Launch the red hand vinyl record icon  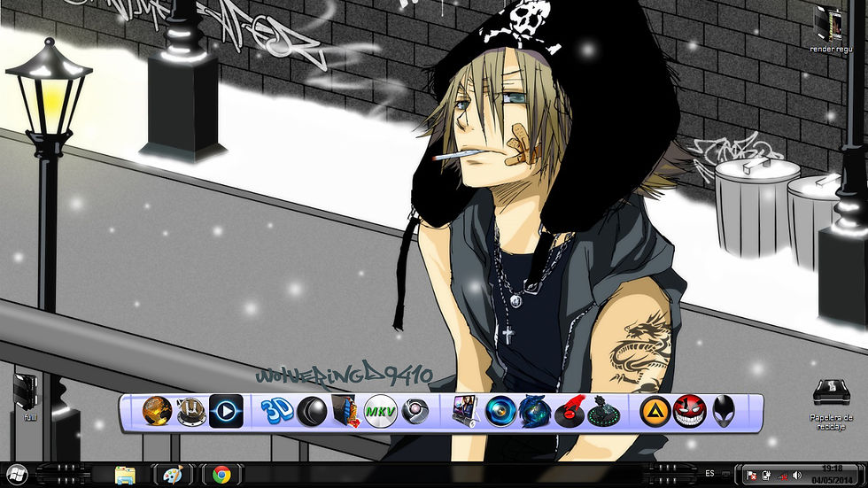tap(570, 412)
